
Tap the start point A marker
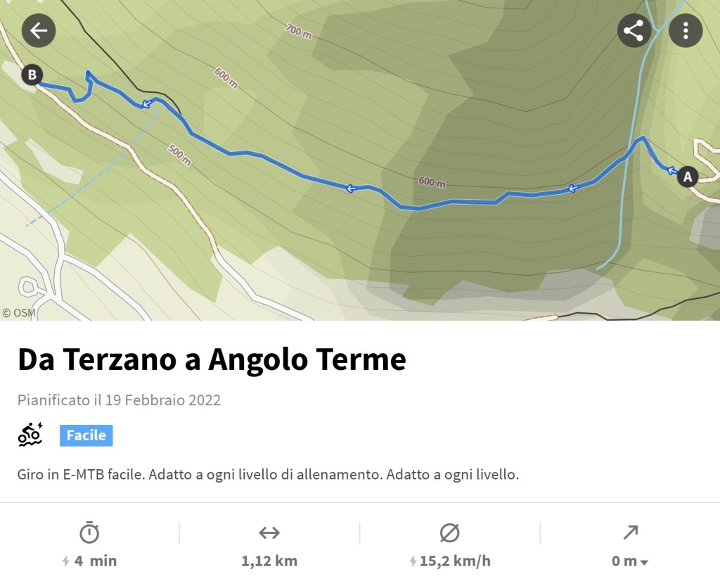pos(688,177)
